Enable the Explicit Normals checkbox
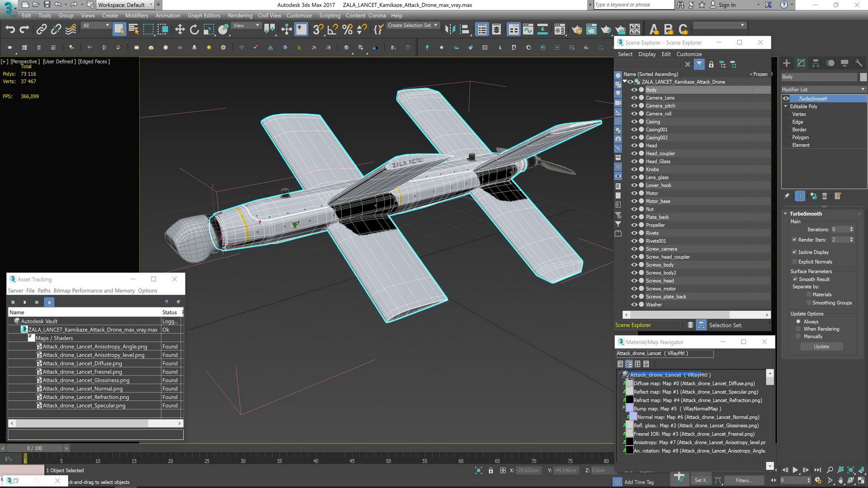Viewport: 868px width, 488px height. coord(794,262)
